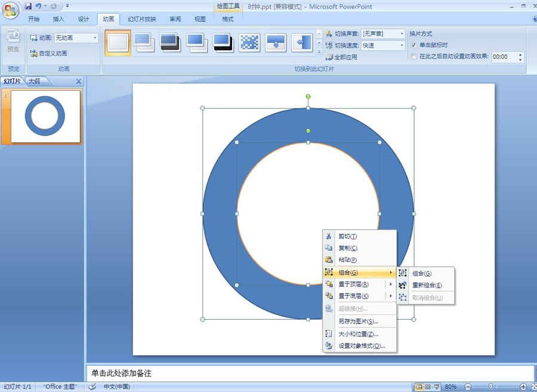Image resolution: width=537 pixels, height=392 pixels.
Task: Apply transition to all slides (全部应用)
Action: point(341,57)
